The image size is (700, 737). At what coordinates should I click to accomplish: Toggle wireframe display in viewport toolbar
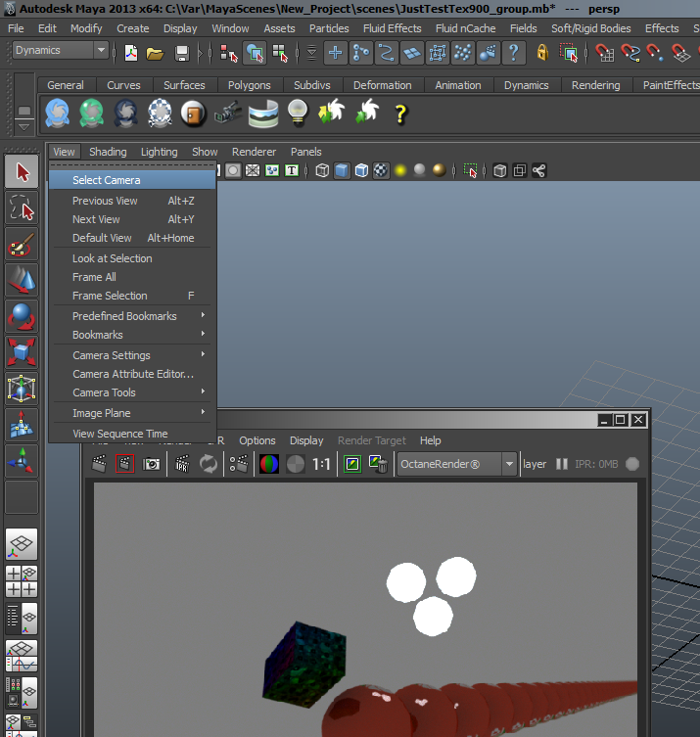[x=322, y=170]
